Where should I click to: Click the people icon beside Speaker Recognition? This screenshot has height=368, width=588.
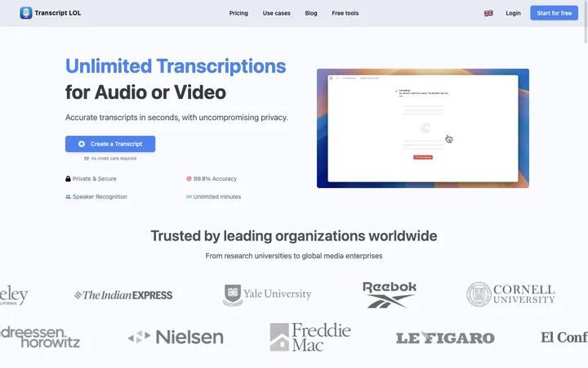(x=68, y=197)
